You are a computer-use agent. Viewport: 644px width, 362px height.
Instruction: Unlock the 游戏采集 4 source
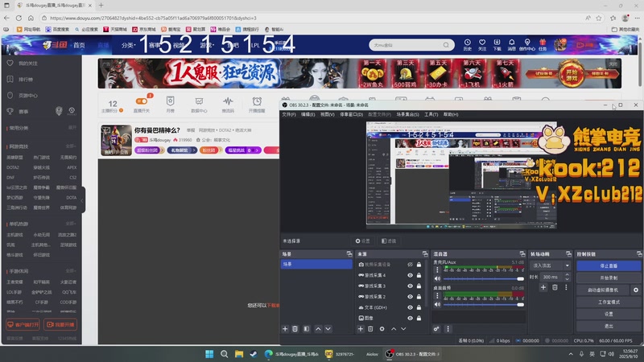click(x=419, y=275)
